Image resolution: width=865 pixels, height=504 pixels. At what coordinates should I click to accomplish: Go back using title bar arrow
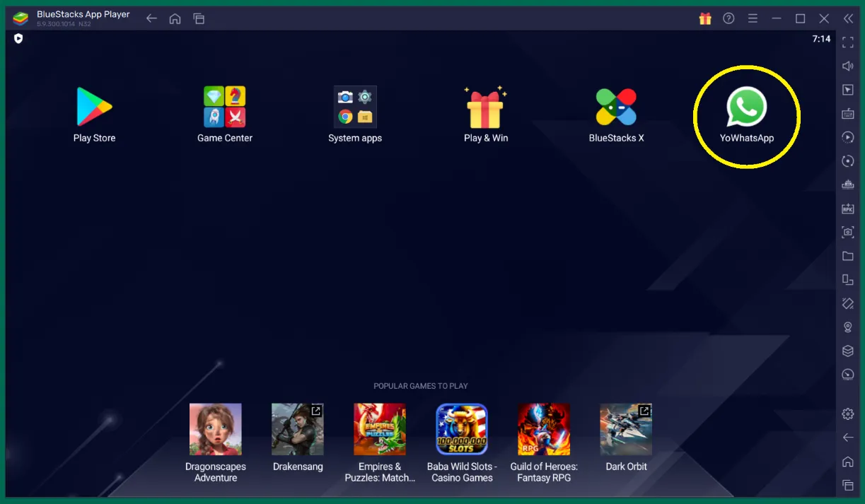[x=151, y=18]
